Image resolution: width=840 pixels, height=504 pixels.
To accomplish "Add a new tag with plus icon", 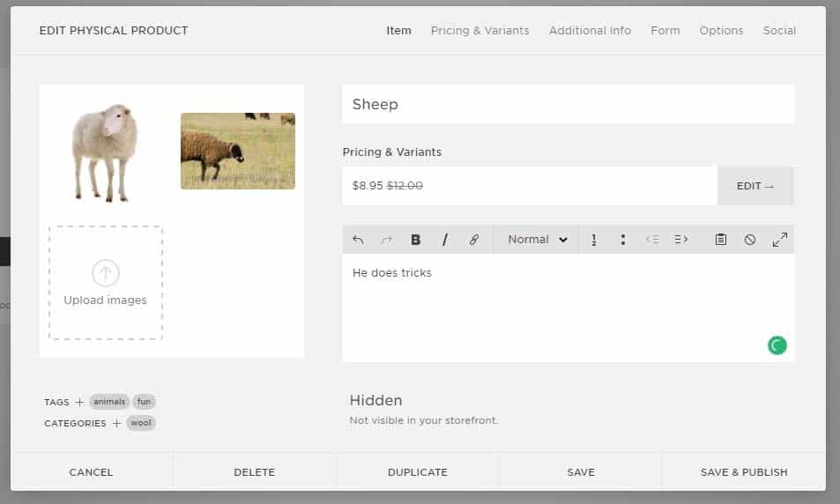I will pyautogui.click(x=80, y=402).
